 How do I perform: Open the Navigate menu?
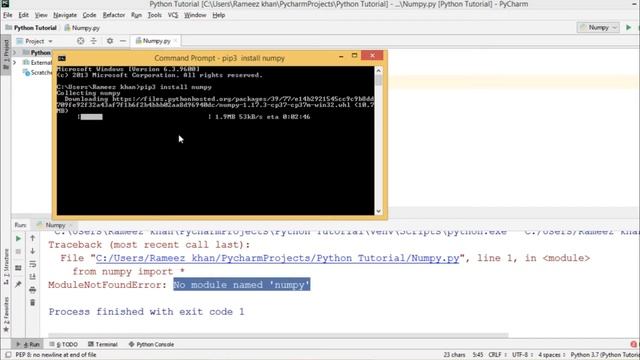[x=65, y=15]
